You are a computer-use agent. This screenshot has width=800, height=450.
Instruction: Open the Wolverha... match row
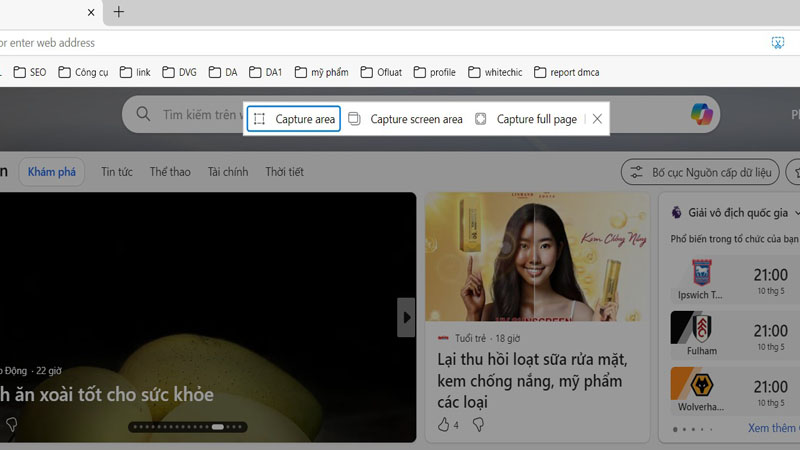tap(735, 390)
